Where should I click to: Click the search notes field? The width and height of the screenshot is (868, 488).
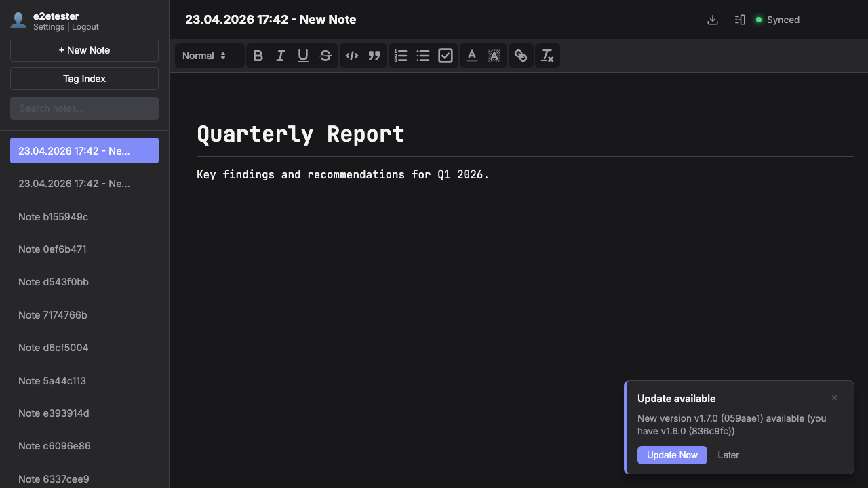(x=84, y=108)
